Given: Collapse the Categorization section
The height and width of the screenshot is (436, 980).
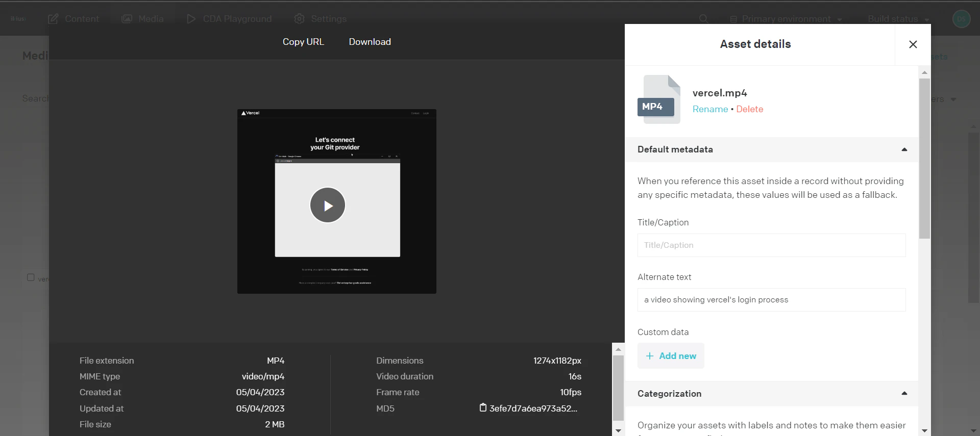Looking at the screenshot, I should click(x=904, y=393).
